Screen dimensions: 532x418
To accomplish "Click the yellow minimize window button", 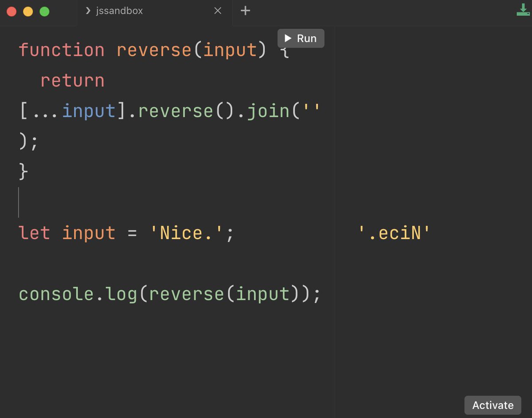I will tap(28, 12).
